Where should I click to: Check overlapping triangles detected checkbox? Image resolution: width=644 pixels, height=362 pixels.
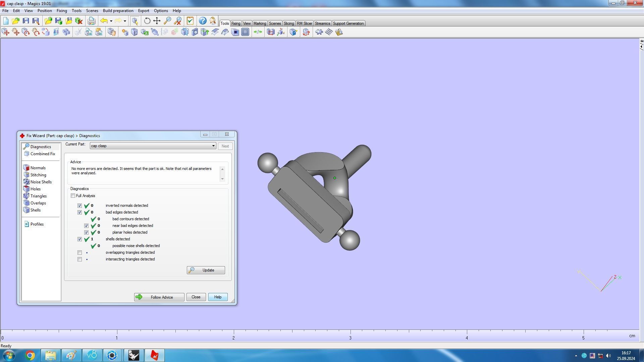(79, 252)
